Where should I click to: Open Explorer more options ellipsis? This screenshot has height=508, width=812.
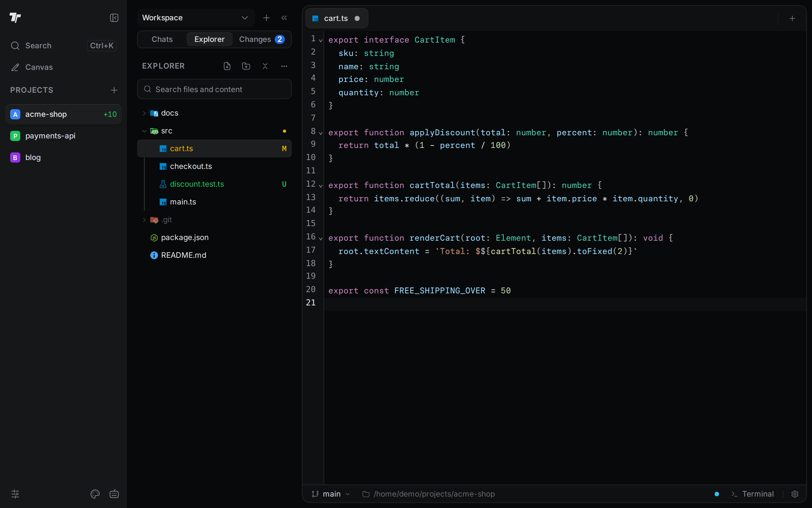coord(284,66)
